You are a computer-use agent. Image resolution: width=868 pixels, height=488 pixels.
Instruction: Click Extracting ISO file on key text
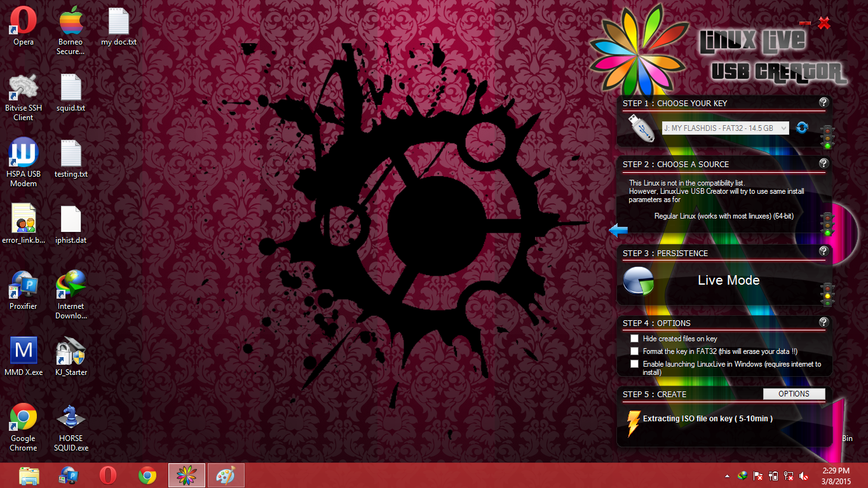click(708, 419)
